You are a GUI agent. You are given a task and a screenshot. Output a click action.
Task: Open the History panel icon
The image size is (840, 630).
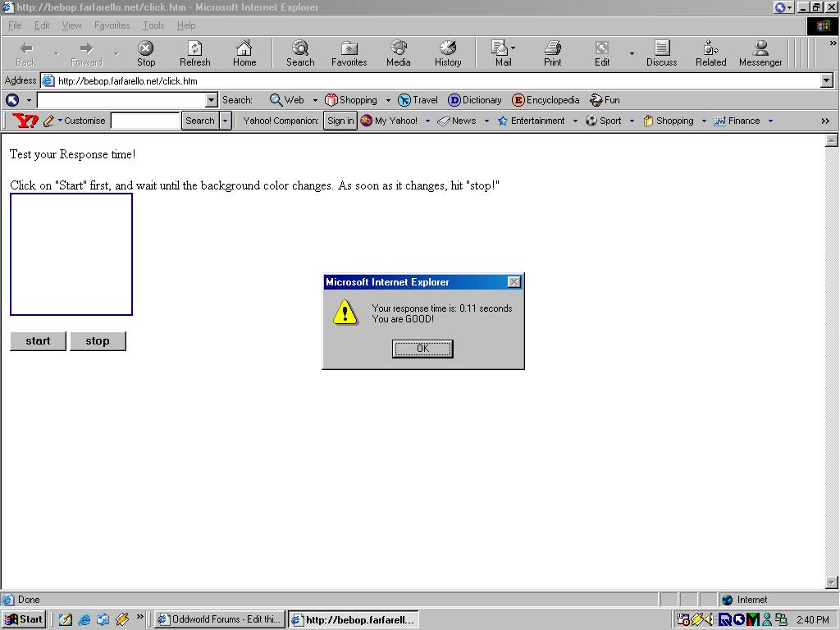pyautogui.click(x=447, y=53)
